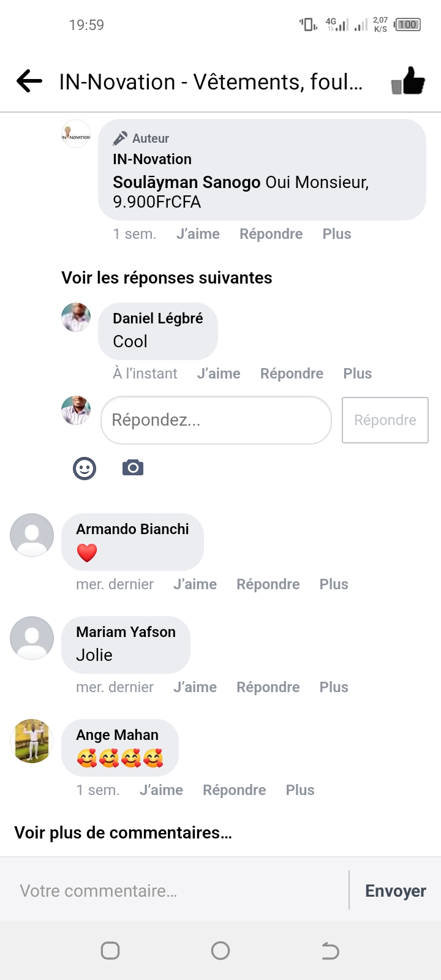Open IN-Novation profile picture
The width and height of the screenshot is (441, 980).
77,134
